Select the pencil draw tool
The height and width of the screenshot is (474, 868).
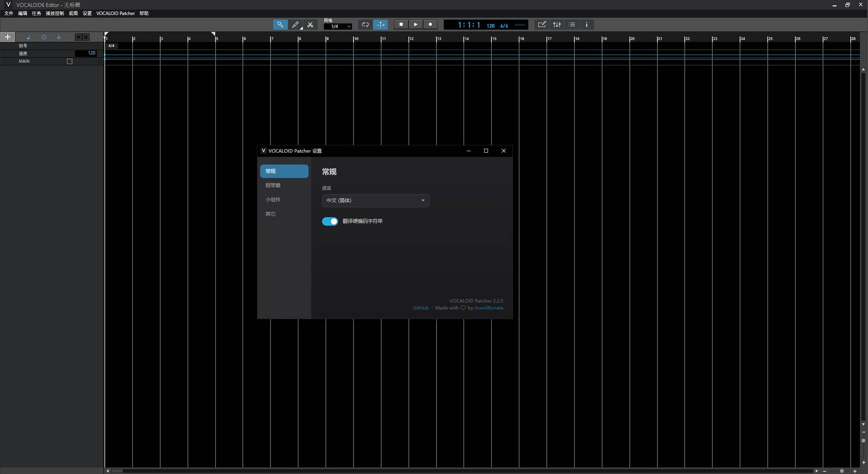tap(295, 25)
